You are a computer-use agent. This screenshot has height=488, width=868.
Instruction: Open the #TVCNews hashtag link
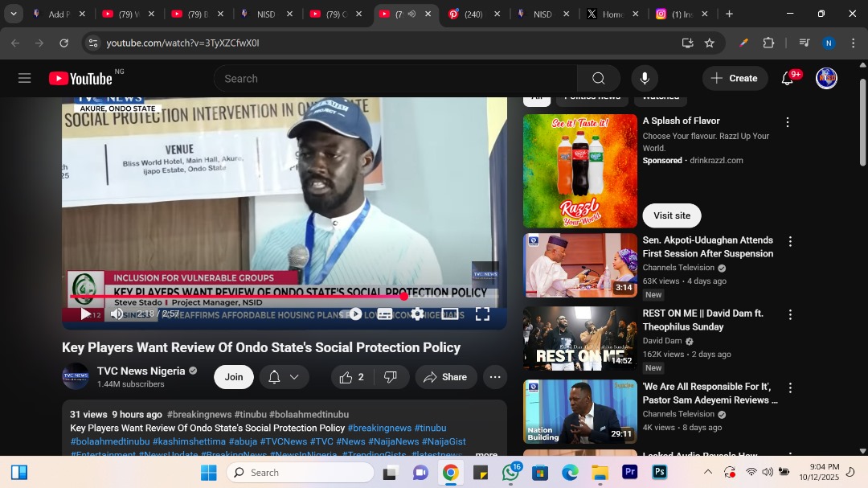click(284, 441)
